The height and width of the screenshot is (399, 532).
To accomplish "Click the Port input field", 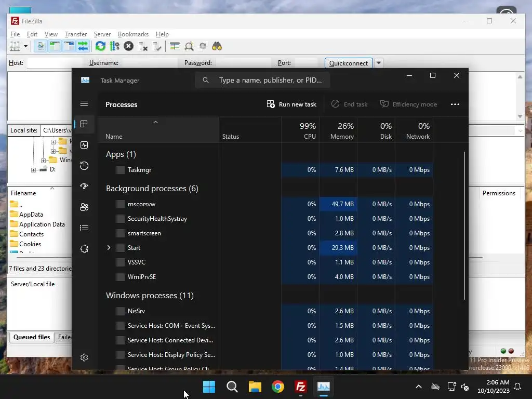I will (307, 63).
